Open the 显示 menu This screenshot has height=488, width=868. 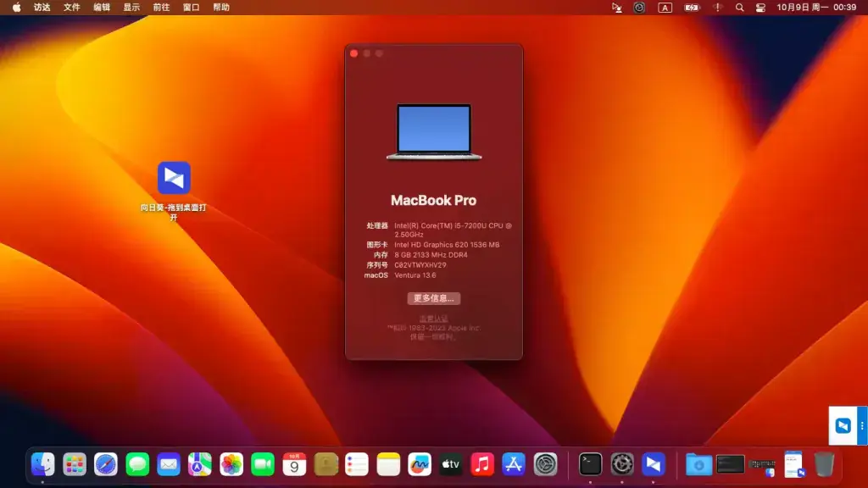click(131, 7)
